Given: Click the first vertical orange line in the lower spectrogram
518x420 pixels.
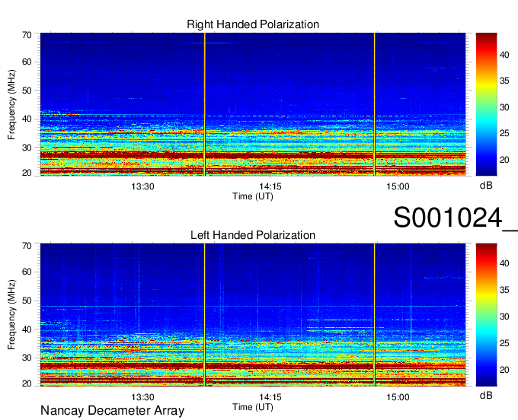Looking at the screenshot, I should coord(205,315).
